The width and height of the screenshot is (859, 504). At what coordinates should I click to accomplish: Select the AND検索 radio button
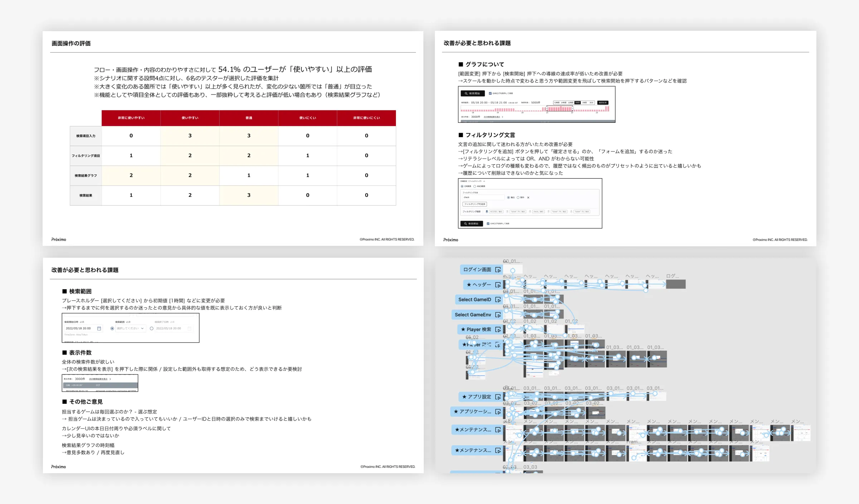[475, 186]
